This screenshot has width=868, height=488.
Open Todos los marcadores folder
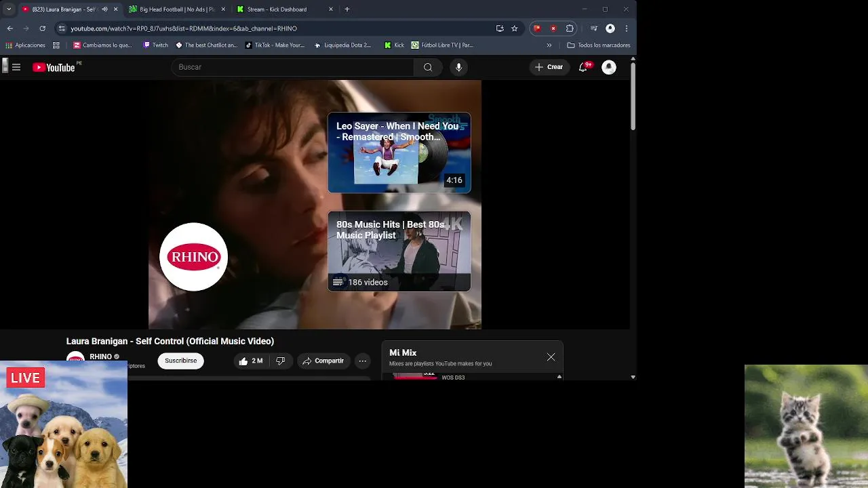point(599,45)
